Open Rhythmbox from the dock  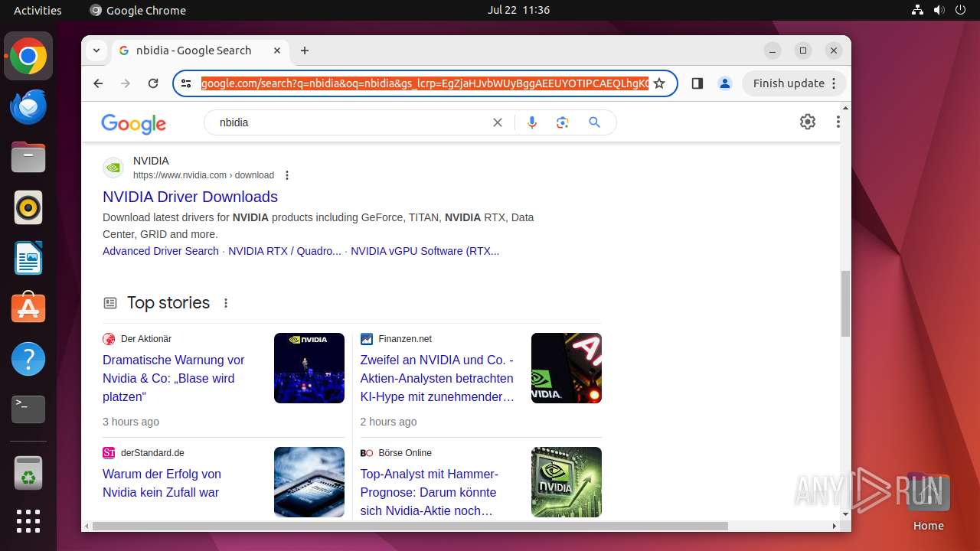click(x=28, y=207)
